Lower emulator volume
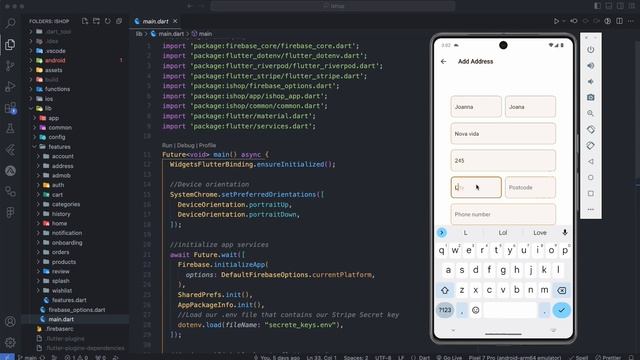 [x=591, y=82]
